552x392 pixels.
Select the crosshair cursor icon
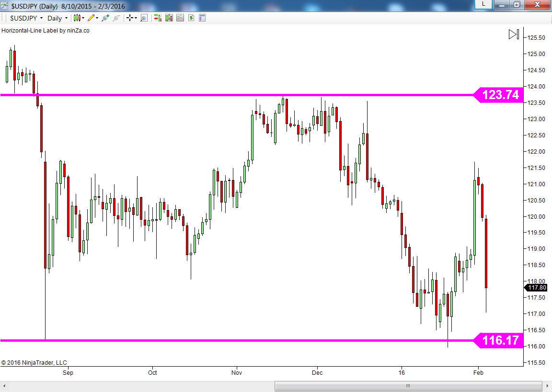130,18
